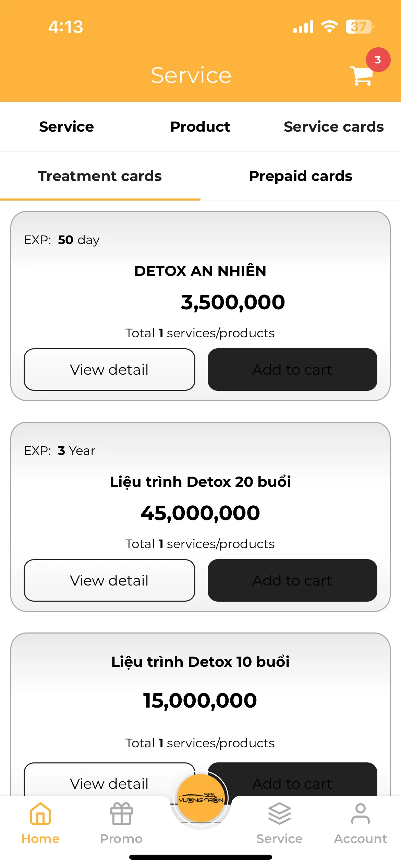This screenshot has width=401, height=868.
Task: View detail of Liệu trình Detox 20 buổi
Action: [109, 580]
